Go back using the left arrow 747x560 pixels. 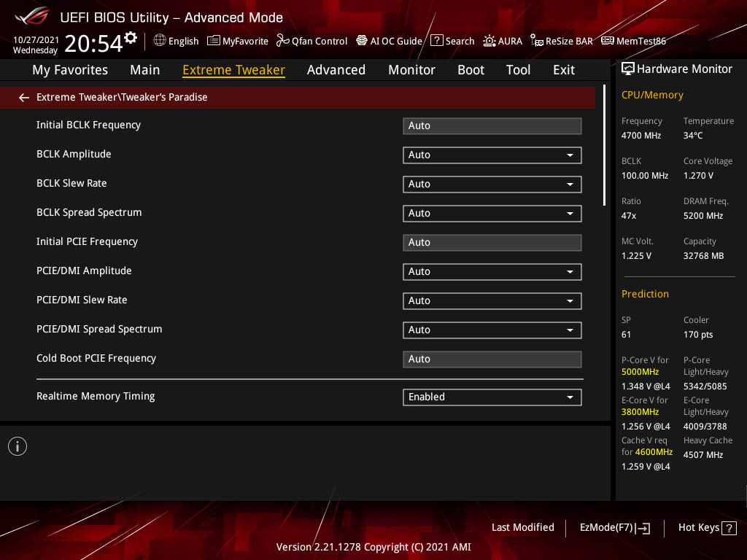(24, 98)
